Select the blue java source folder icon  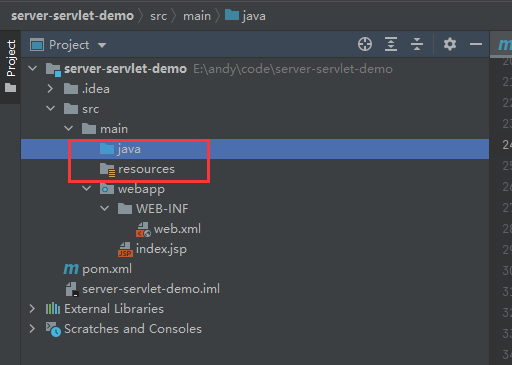(107, 149)
